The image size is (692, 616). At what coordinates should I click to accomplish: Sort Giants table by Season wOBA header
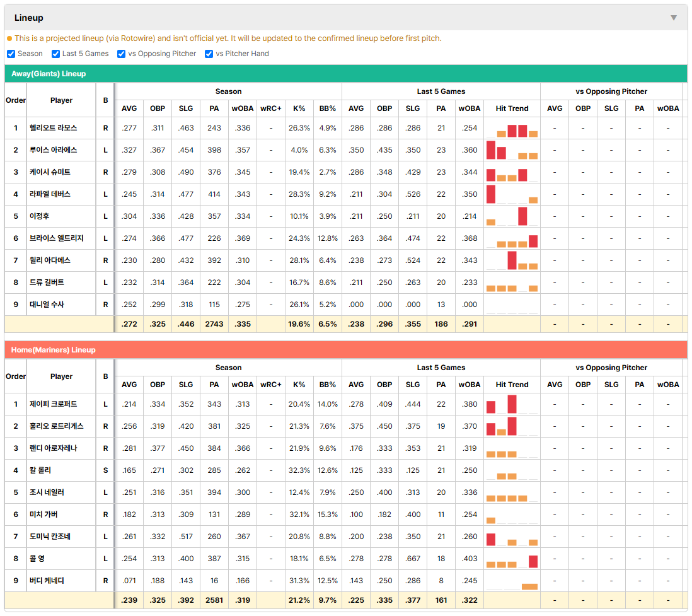point(243,108)
